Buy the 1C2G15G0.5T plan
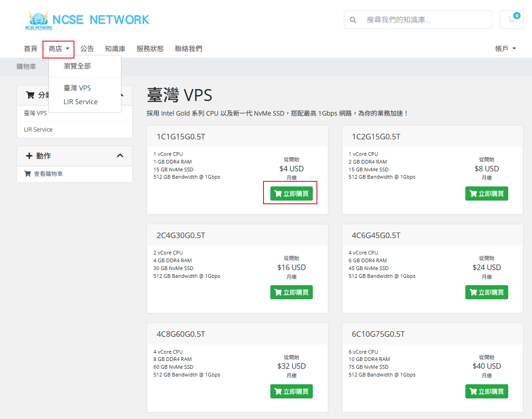The width and height of the screenshot is (532, 419). 486,194
